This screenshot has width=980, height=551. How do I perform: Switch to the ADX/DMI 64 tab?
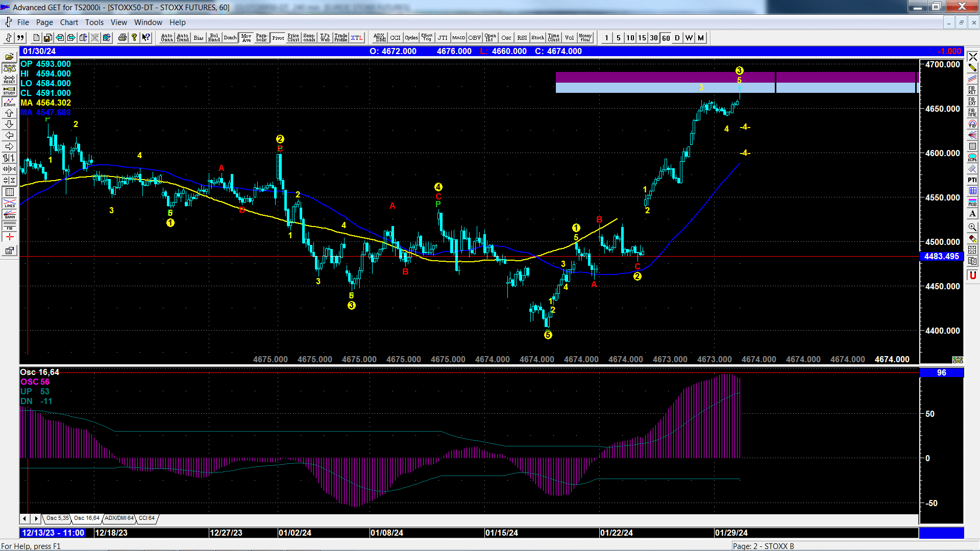coord(119,518)
